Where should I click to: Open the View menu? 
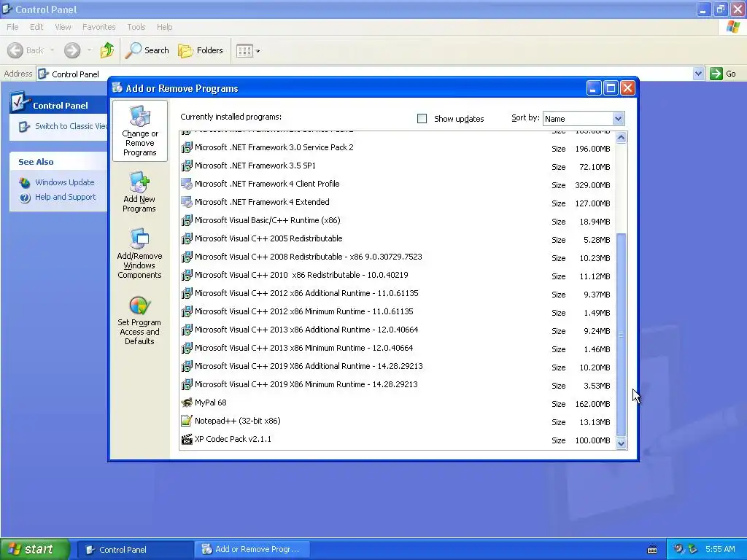click(x=63, y=27)
